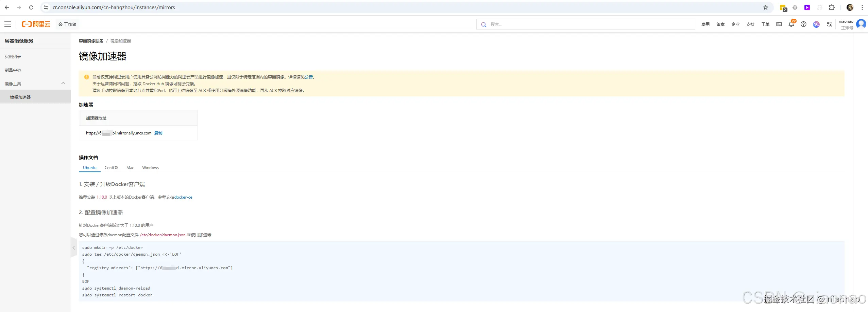The height and width of the screenshot is (312, 868).
Task: Open the yellow extension with badge 2
Action: point(783,8)
